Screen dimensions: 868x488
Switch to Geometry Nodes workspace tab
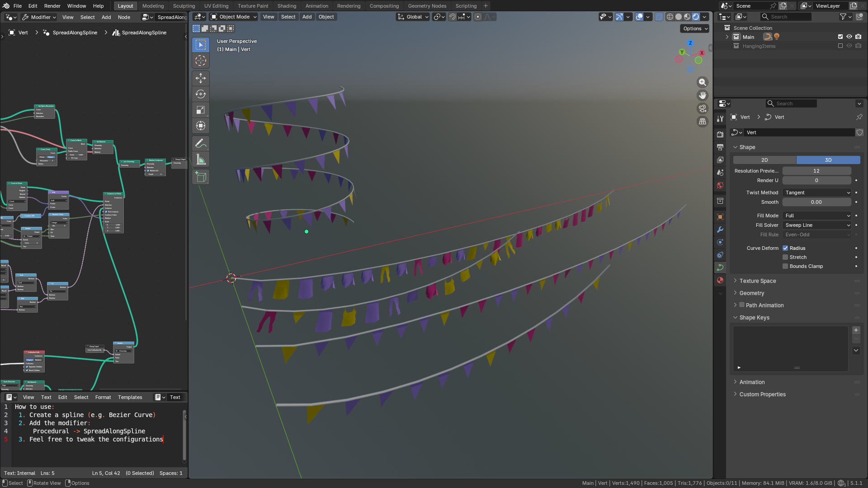(427, 6)
